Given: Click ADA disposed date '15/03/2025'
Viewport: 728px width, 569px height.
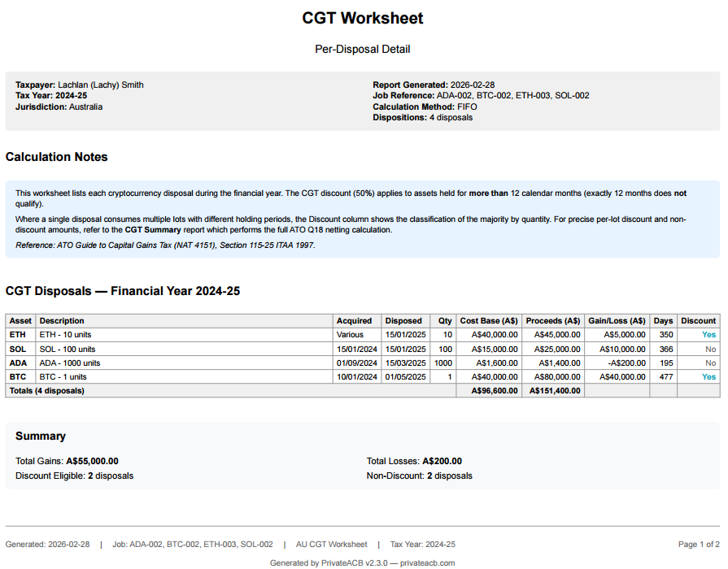Looking at the screenshot, I should 405,363.
